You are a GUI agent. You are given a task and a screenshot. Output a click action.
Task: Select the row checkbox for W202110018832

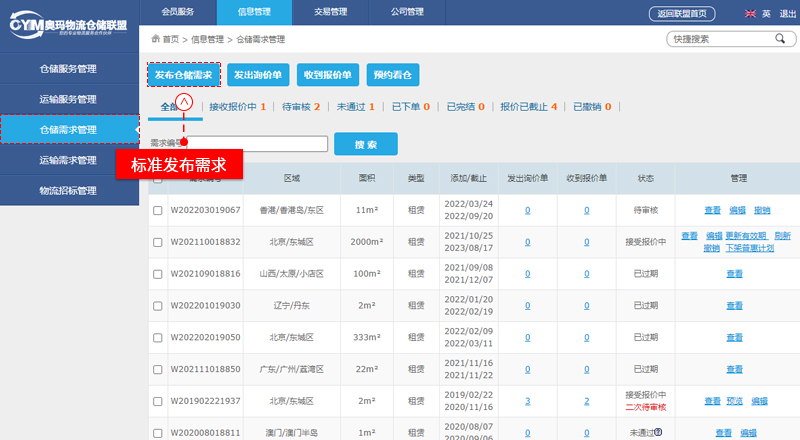click(157, 242)
